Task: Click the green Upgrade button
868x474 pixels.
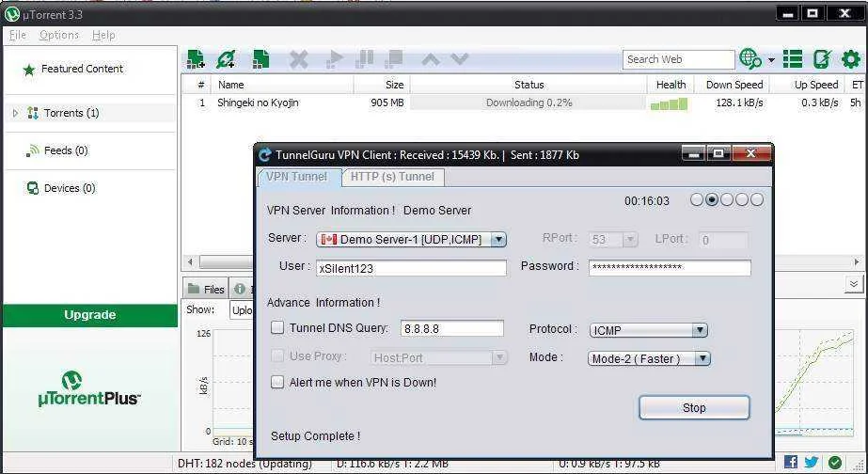Action: tap(89, 315)
